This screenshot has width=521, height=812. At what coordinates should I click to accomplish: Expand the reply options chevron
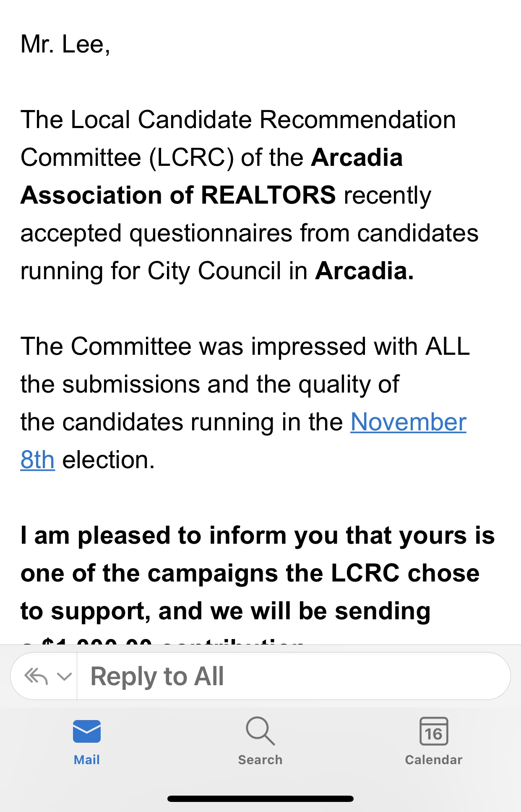click(x=64, y=676)
